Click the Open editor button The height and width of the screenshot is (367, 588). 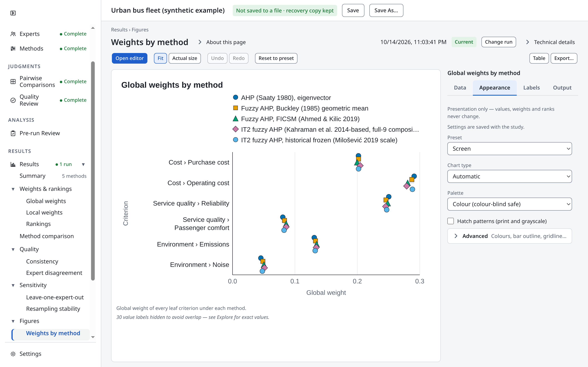pyautogui.click(x=129, y=58)
